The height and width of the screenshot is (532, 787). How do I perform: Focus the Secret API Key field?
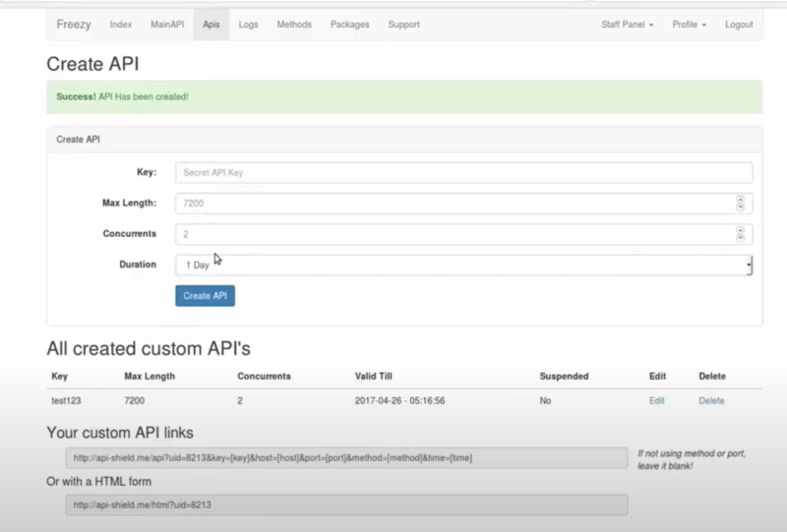462,172
